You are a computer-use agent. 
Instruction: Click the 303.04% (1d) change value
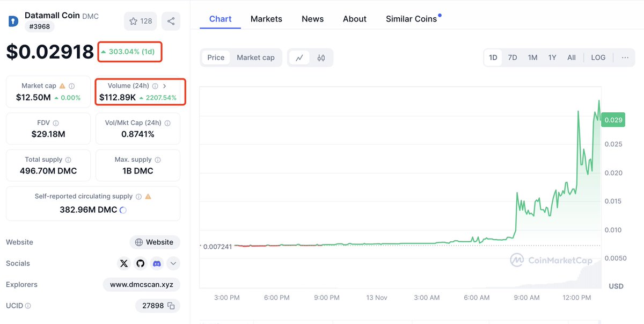(131, 52)
